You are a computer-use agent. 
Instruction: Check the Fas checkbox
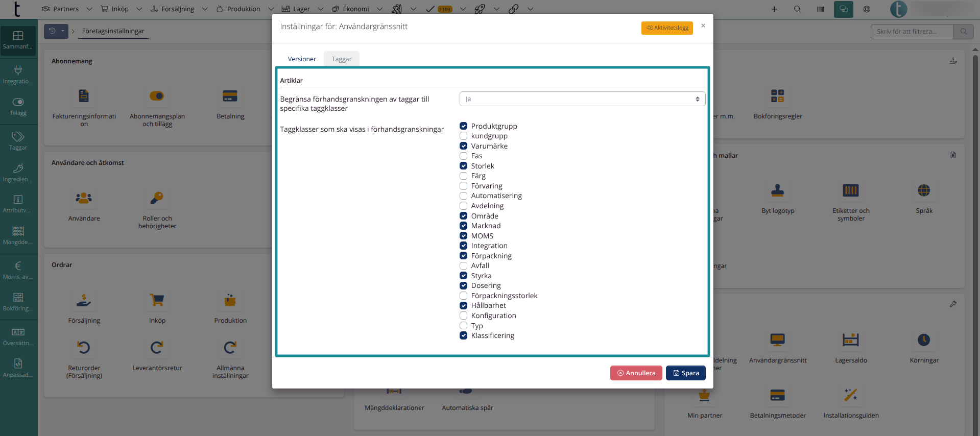click(x=463, y=156)
